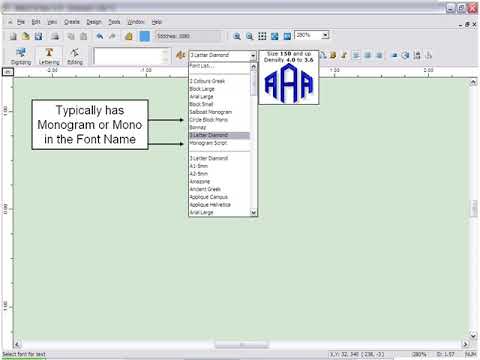Click the yellow bag icon in toolbar
This screenshot has width=480, height=360.
[x=129, y=36]
